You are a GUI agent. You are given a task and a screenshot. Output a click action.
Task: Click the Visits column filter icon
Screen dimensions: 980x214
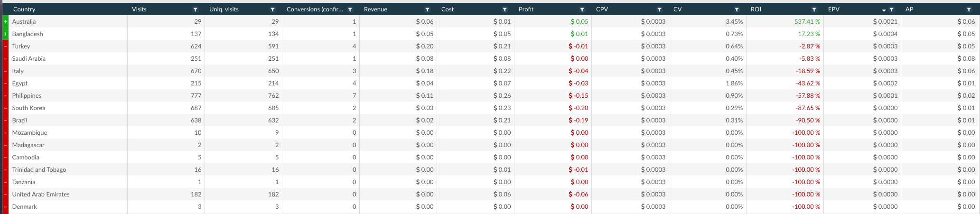196,9
